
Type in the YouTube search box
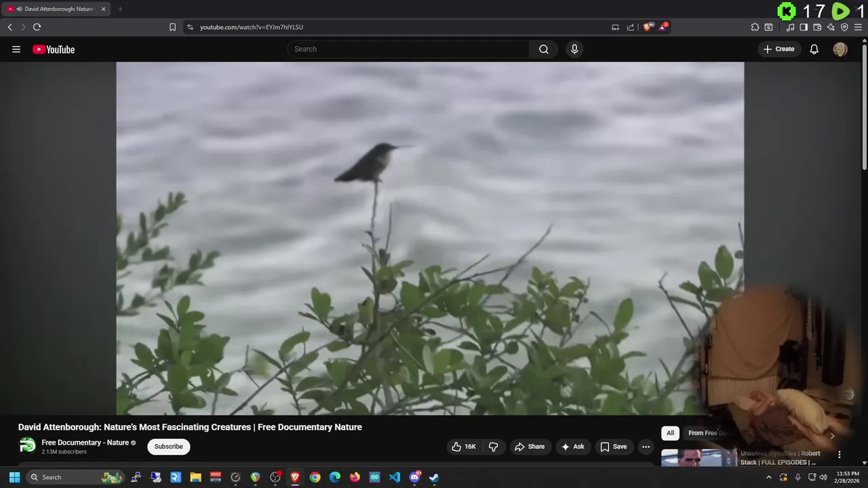coord(409,49)
